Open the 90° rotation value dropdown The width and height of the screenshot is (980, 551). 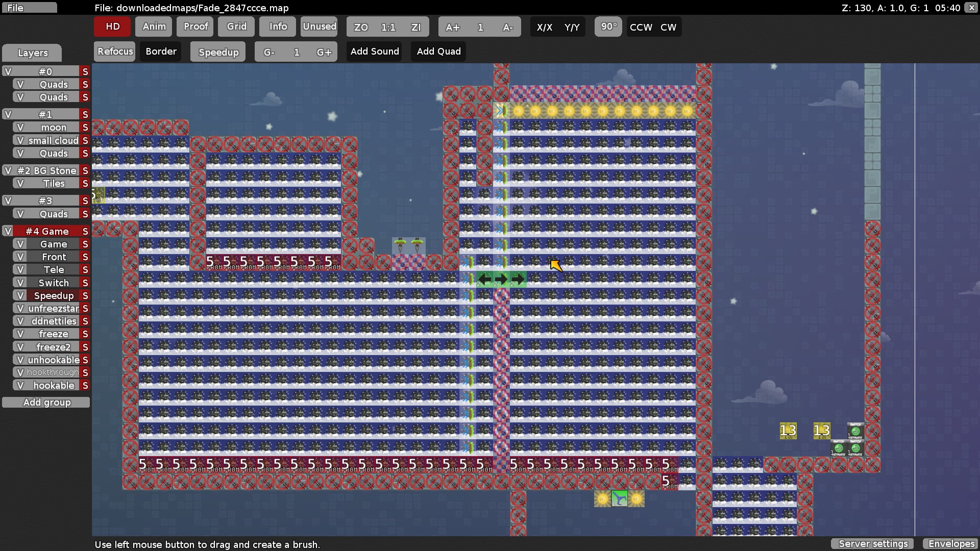coord(608,27)
